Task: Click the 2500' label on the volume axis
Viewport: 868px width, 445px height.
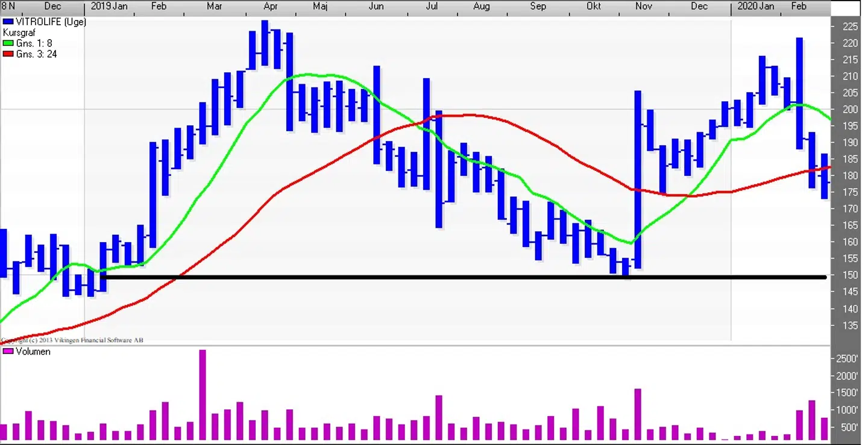Action: (848, 359)
